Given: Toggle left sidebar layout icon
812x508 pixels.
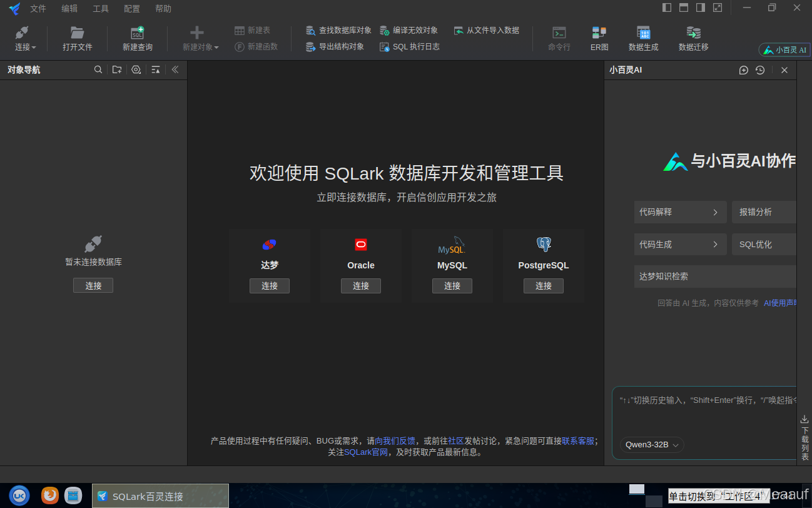Looking at the screenshot, I should [x=667, y=8].
